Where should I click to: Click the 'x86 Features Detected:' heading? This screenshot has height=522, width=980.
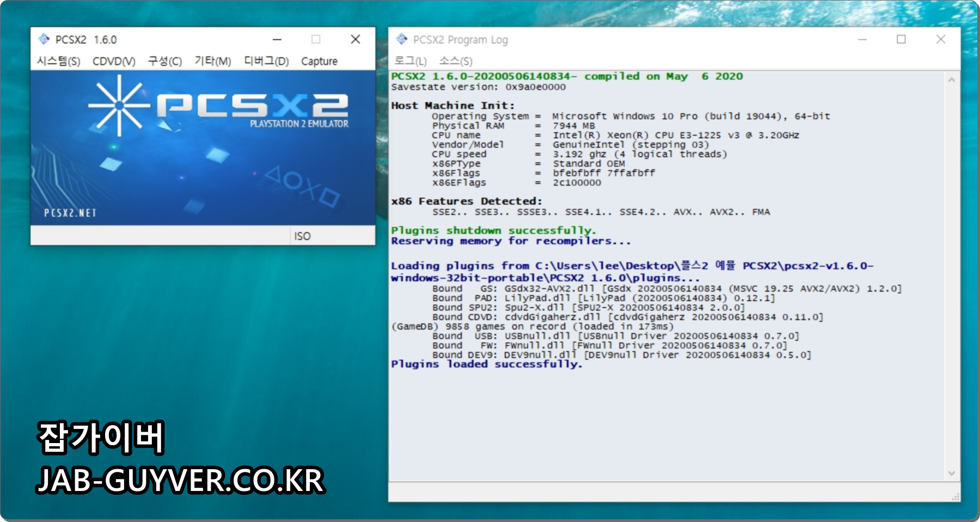467,201
